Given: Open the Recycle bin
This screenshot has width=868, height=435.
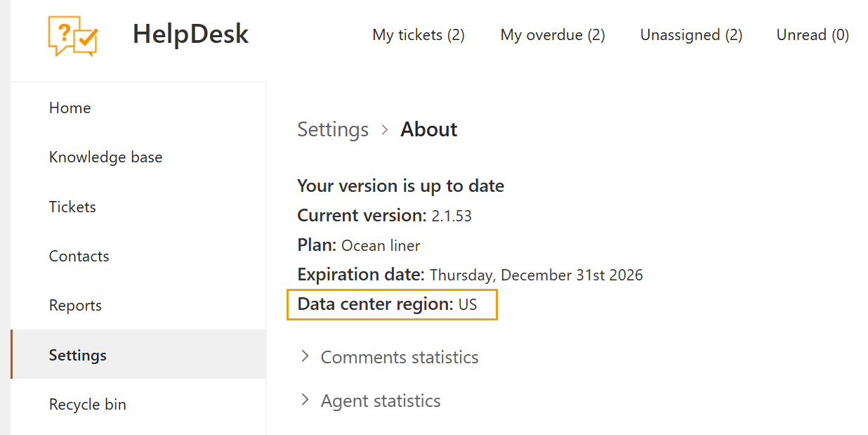Looking at the screenshot, I should tap(87, 405).
